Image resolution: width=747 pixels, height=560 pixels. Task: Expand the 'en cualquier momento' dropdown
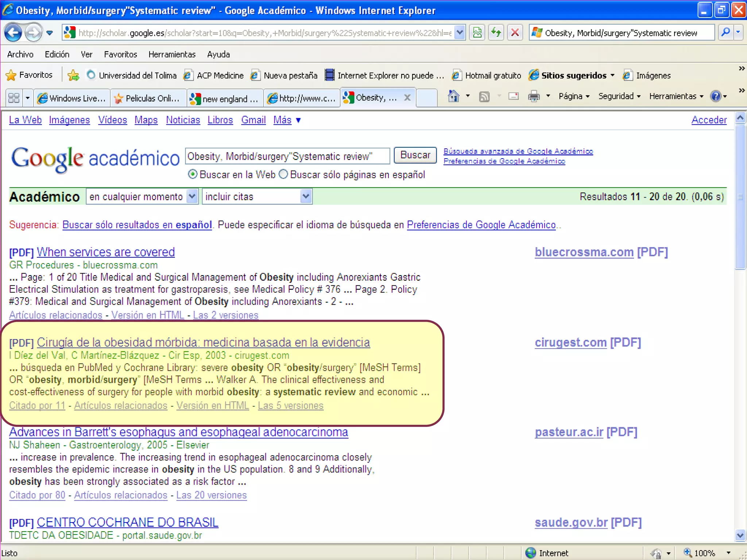192,197
